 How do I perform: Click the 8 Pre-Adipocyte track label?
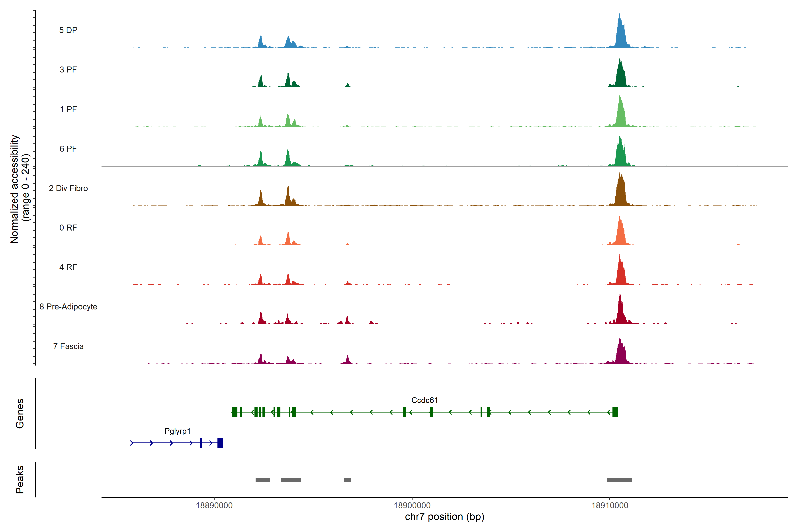[x=68, y=307]
